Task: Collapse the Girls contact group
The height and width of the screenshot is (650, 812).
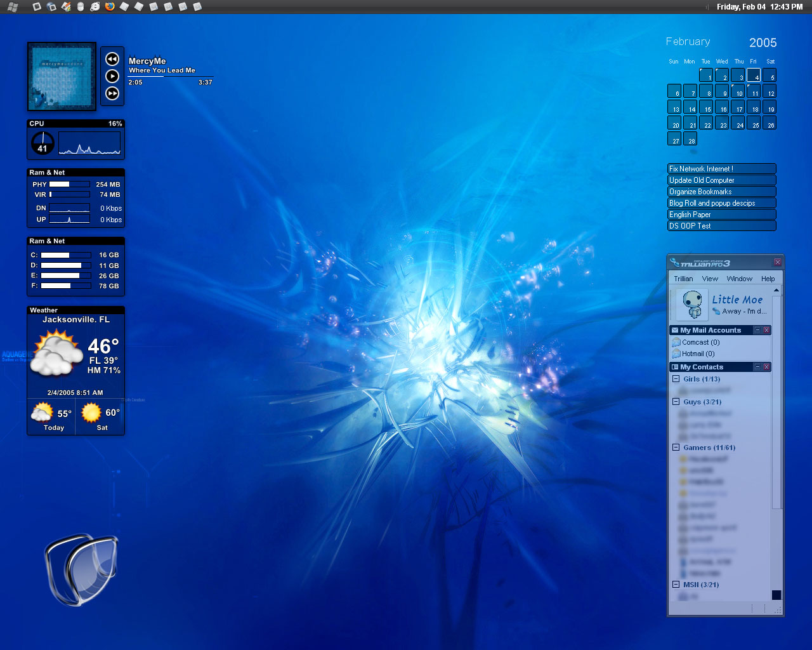Action: [x=676, y=379]
